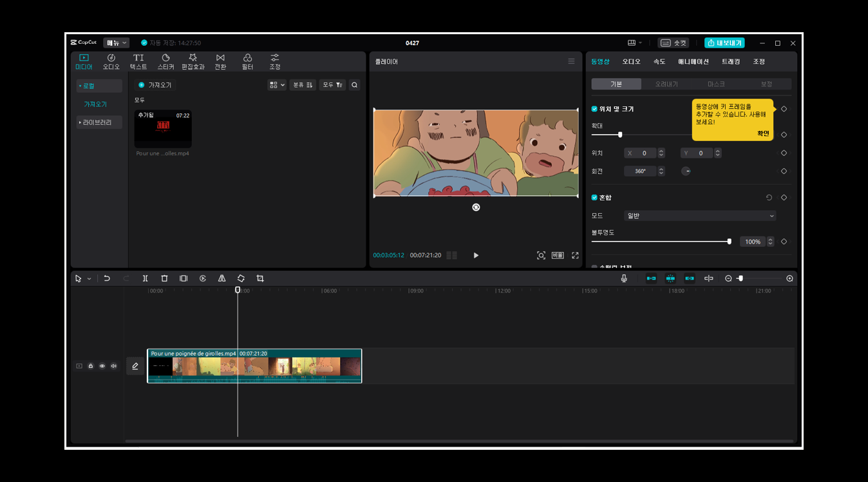
Task: Open the player hamburger menu
Action: point(571,61)
